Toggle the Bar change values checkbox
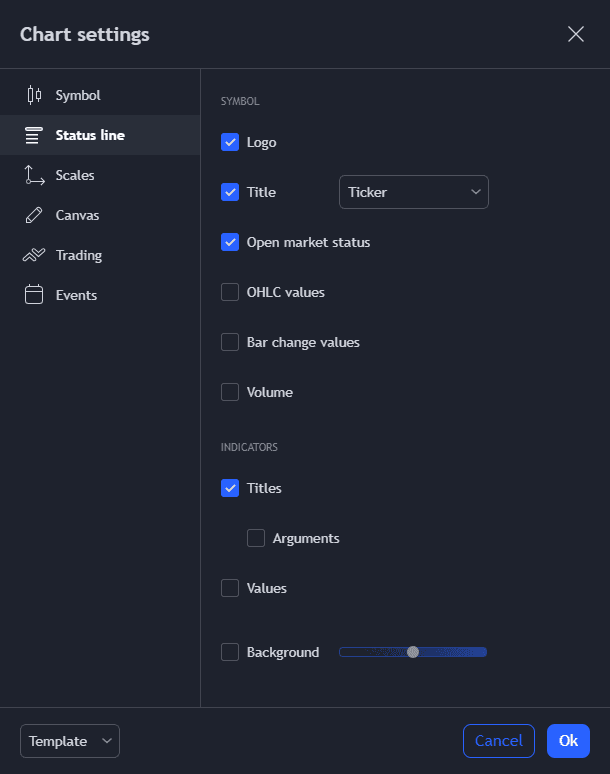 point(230,342)
